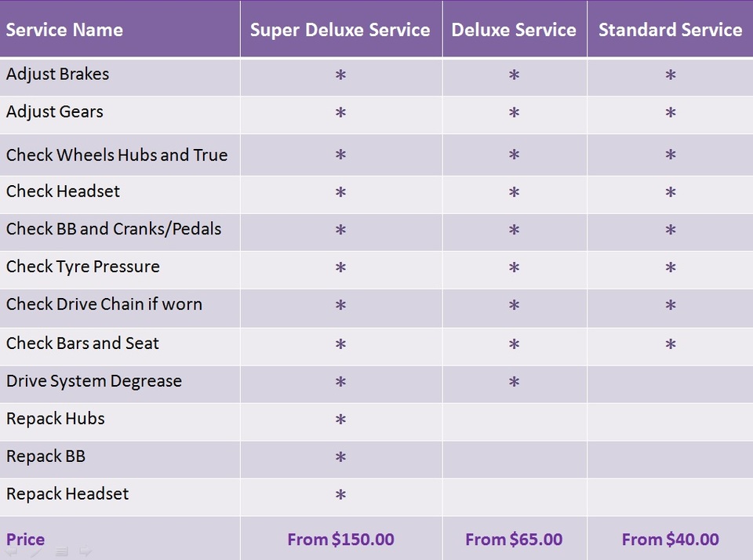Click the Check Tyre Pressure label
The width and height of the screenshot is (753, 560).
point(82,267)
